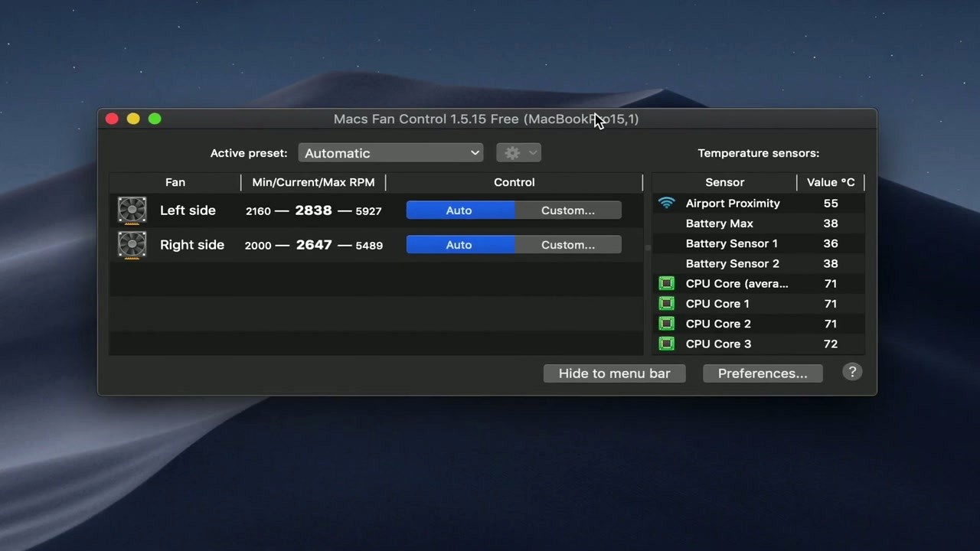Viewport: 980px width, 551px height.
Task: Switch Left side fan to Custom control
Action: [567, 210]
